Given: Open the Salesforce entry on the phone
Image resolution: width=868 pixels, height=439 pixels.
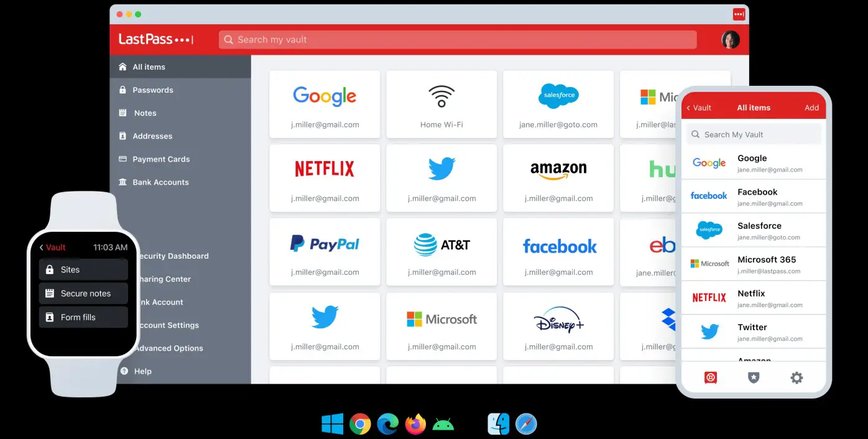Looking at the screenshot, I should pos(754,230).
